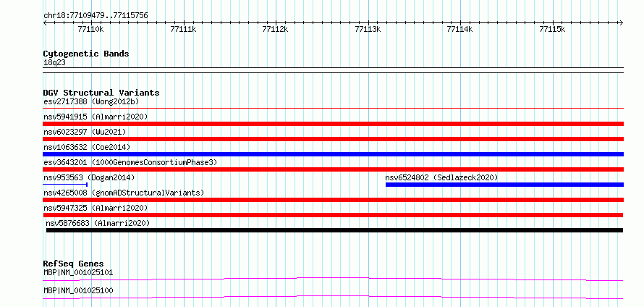Open the nsv4265008 (gnomADStructuralVariants) label
The image size is (644, 307).
tap(124, 193)
